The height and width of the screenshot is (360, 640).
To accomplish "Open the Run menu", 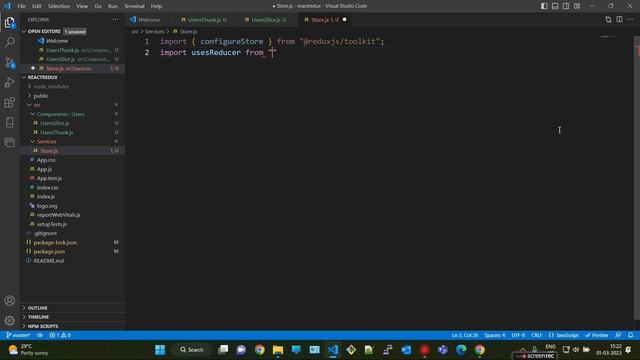I will [113, 6].
